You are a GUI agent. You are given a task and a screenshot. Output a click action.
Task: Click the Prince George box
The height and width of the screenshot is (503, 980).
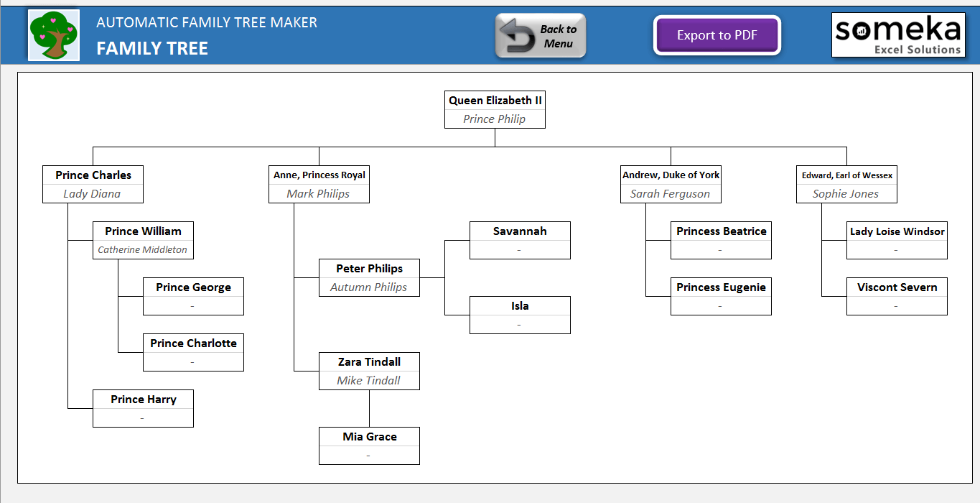tap(193, 296)
